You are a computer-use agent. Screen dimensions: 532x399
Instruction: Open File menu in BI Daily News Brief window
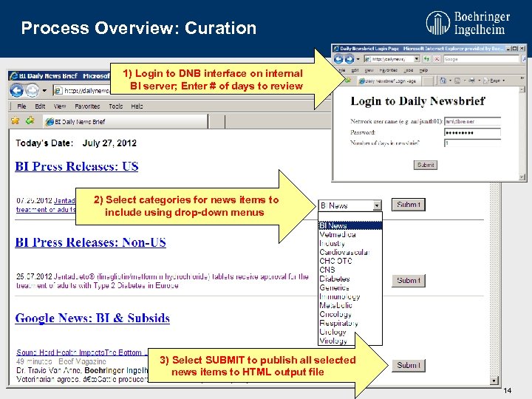coord(21,106)
